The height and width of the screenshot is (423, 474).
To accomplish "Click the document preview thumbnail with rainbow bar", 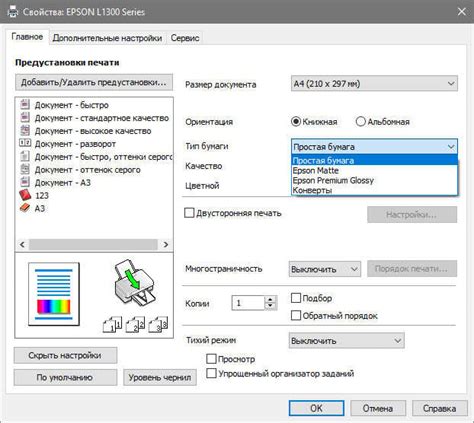I will coord(54,294).
